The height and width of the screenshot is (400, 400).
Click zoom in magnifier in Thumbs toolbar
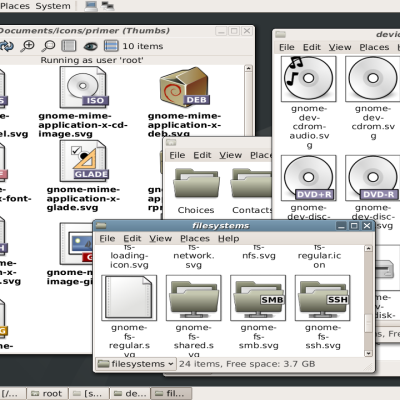coord(27,46)
